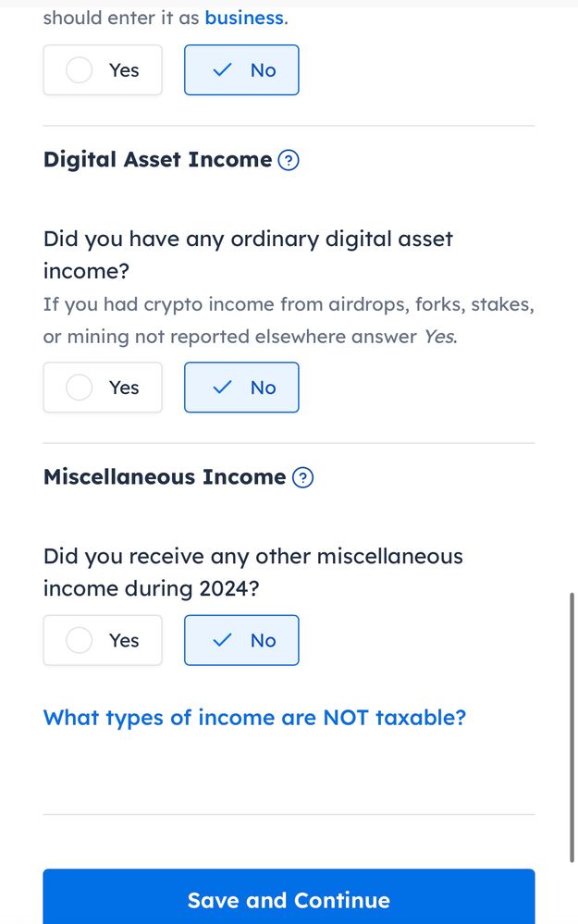Choose No for ordinary digital asset income
This screenshot has height=924, width=578.
pyautogui.click(x=241, y=388)
